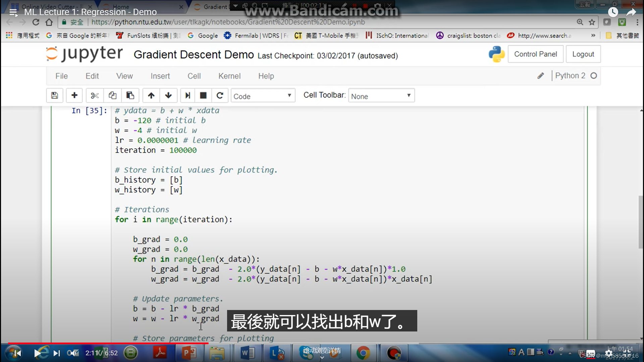Rename notebook via Gradient Descent Demo title
The height and width of the screenshot is (362, 644).
point(194,54)
